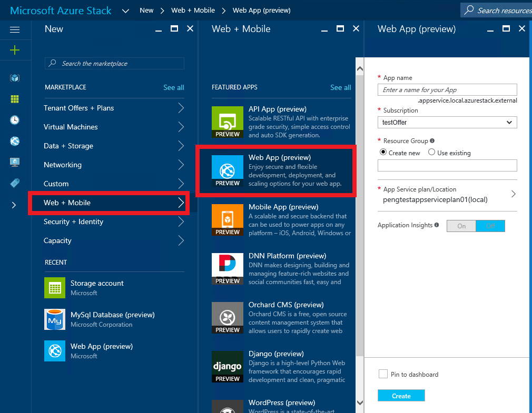Open the green grid icon in sidebar

pyautogui.click(x=15, y=99)
